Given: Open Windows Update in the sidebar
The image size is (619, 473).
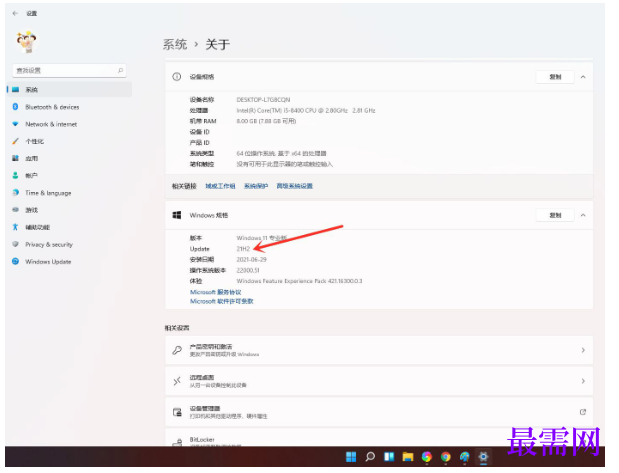Looking at the screenshot, I should point(69,262).
